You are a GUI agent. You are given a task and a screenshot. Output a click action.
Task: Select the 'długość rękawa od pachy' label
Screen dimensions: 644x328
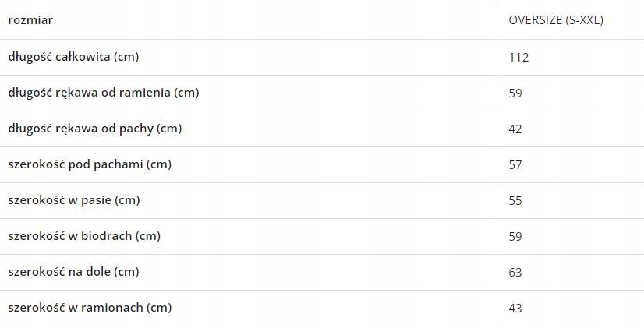tap(81, 129)
